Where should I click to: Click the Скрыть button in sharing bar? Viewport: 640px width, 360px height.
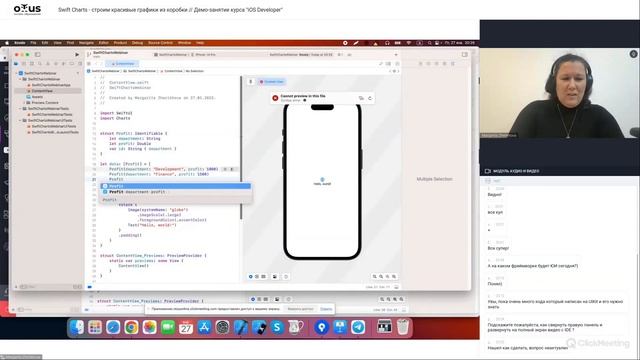click(326, 309)
